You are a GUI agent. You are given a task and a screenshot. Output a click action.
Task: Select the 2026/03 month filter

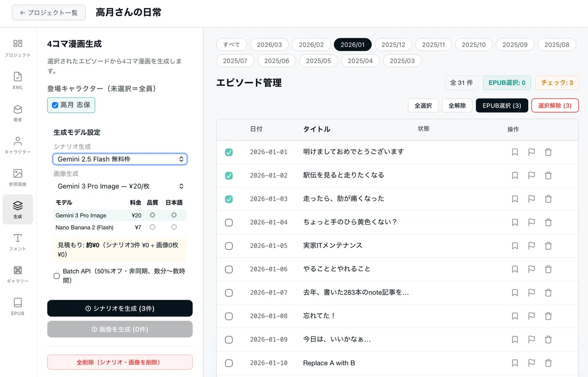(269, 45)
